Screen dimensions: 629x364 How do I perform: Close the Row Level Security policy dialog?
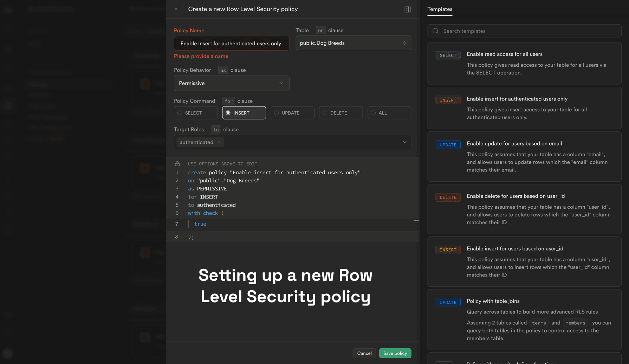click(176, 9)
